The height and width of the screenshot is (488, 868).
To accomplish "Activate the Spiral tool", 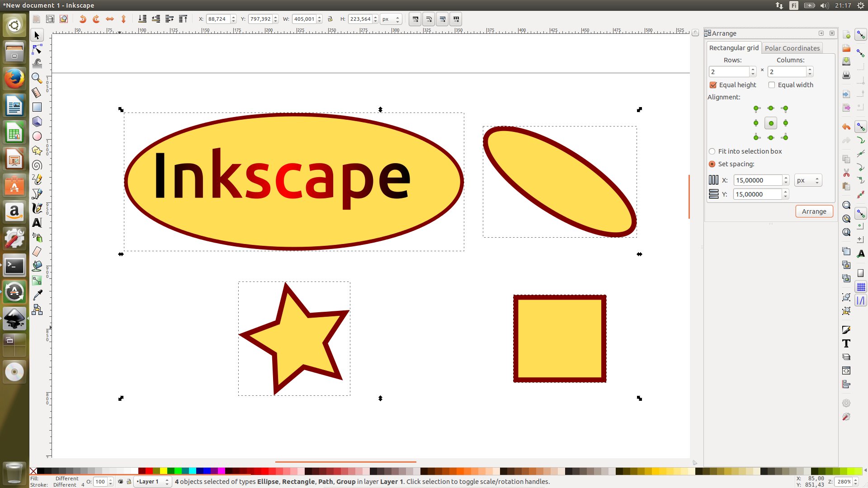I will point(37,165).
